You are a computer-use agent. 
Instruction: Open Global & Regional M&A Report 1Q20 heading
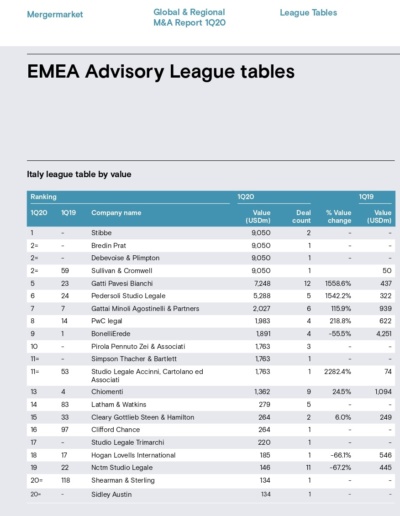tap(189, 17)
